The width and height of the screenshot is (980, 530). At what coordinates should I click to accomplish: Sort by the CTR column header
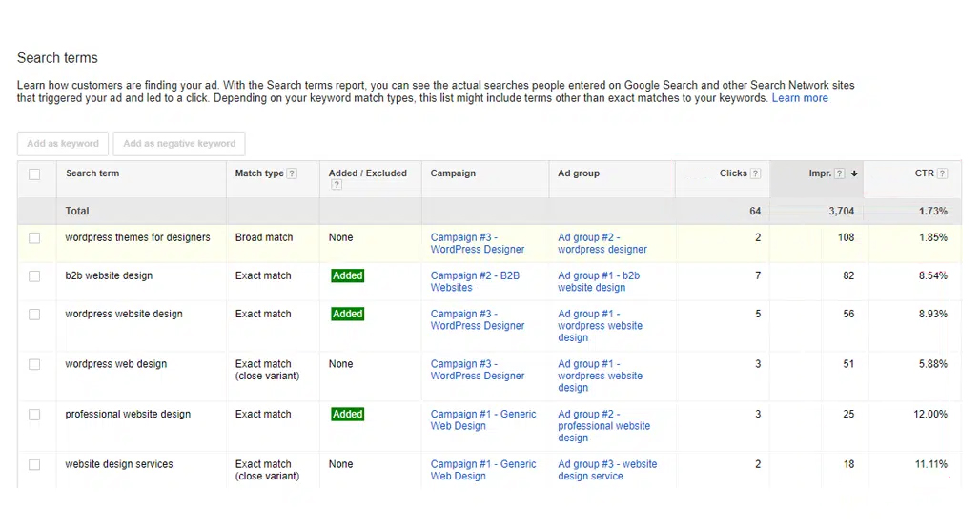[x=925, y=173]
